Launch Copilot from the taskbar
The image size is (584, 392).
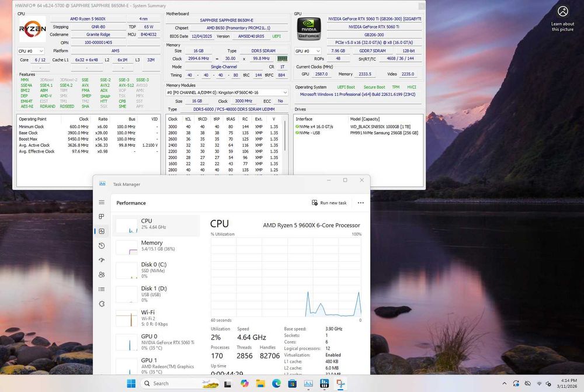tap(244, 383)
